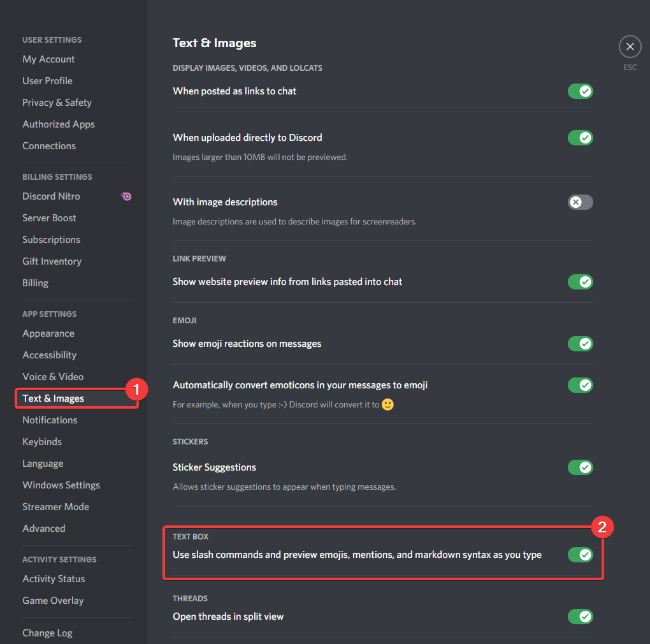The image size is (650, 644).
Task: Open the Appearance settings page
Action: coord(48,333)
